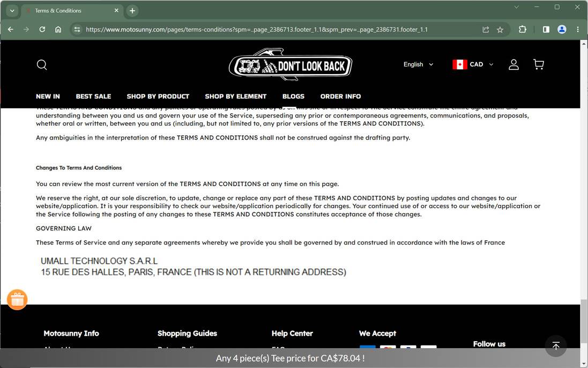Select BEST SALE in the navigation
Image resolution: width=588 pixels, height=368 pixels.
(93, 97)
